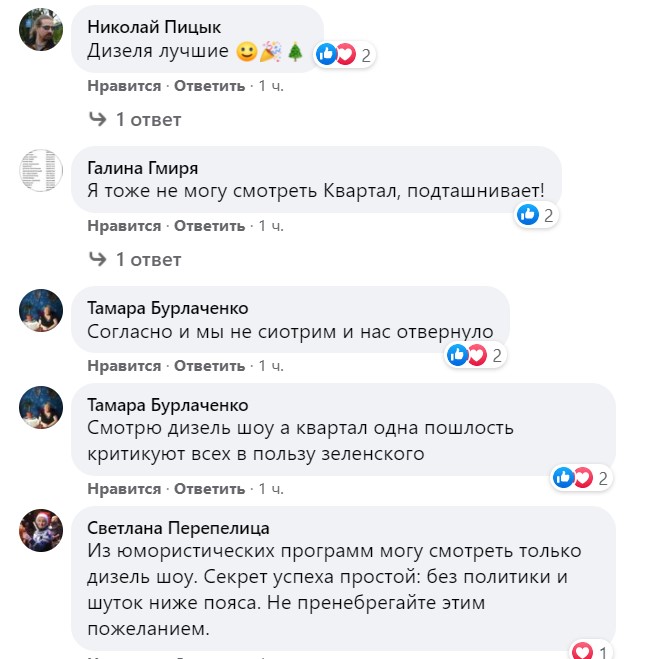Expand the 1 reply under Николай Пицык's comment
This screenshot has height=659, width=669.
135,120
